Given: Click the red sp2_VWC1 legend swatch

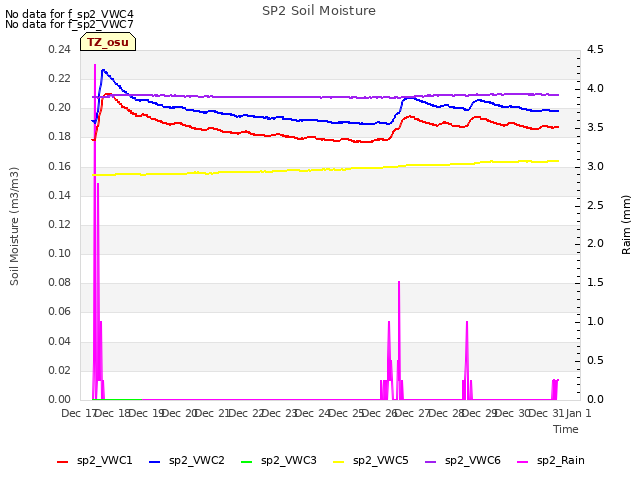Looking at the screenshot, I should coord(62,462).
